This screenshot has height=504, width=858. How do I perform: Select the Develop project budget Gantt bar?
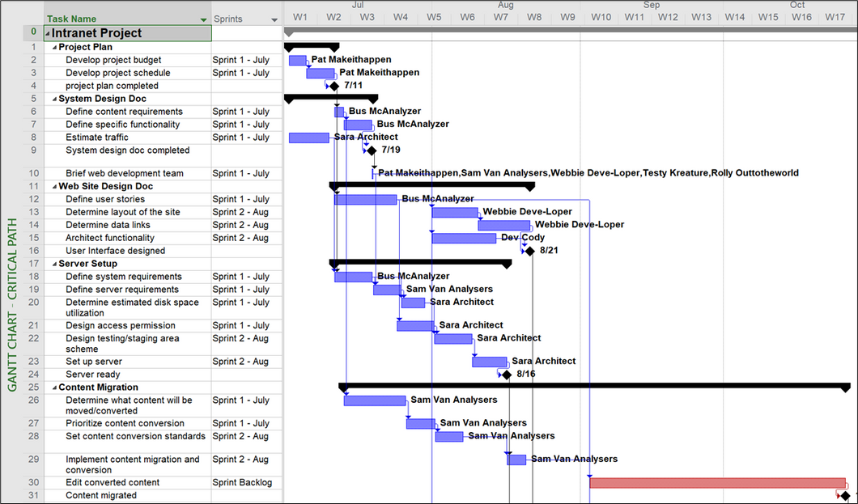click(x=297, y=60)
